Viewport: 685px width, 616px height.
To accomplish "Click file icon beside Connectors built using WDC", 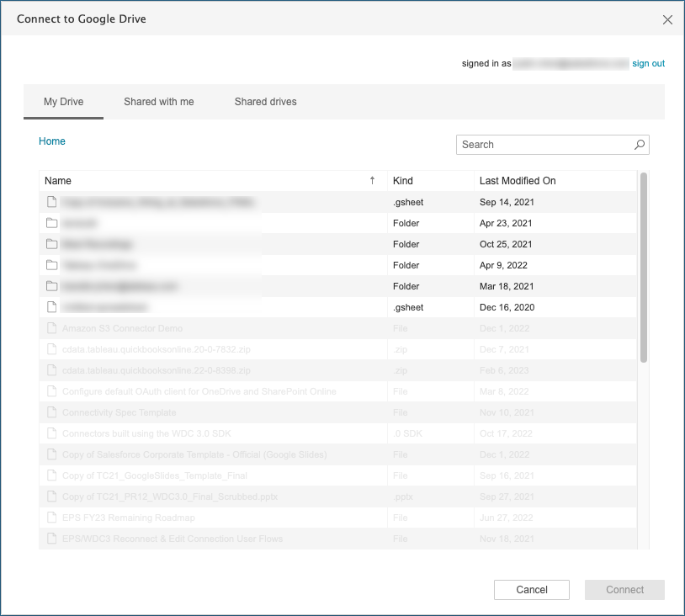I will click(51, 433).
